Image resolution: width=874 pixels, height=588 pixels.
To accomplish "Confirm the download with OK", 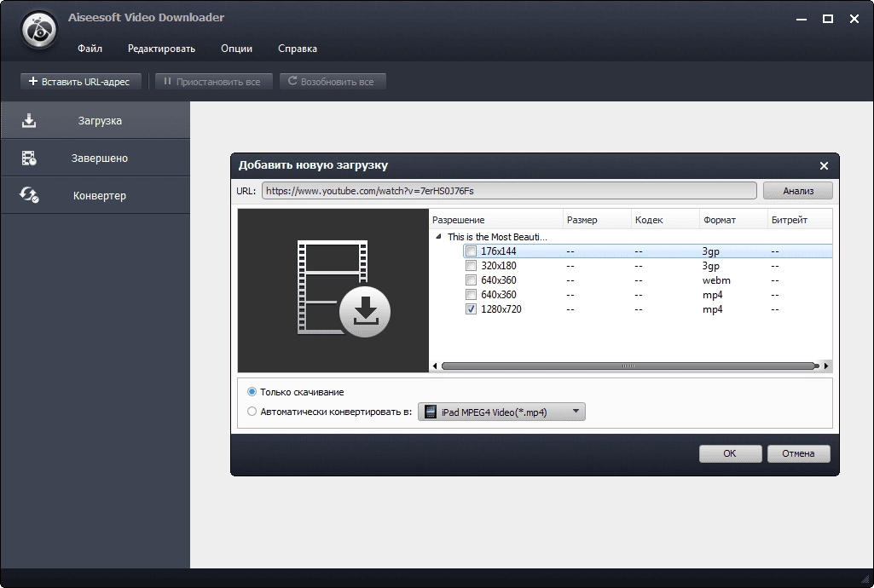I will [730, 453].
